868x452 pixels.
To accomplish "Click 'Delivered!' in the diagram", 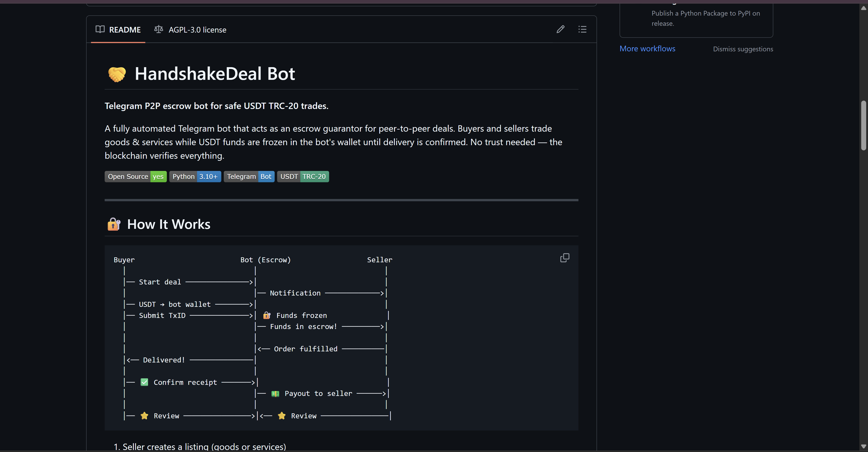I will coord(164,360).
